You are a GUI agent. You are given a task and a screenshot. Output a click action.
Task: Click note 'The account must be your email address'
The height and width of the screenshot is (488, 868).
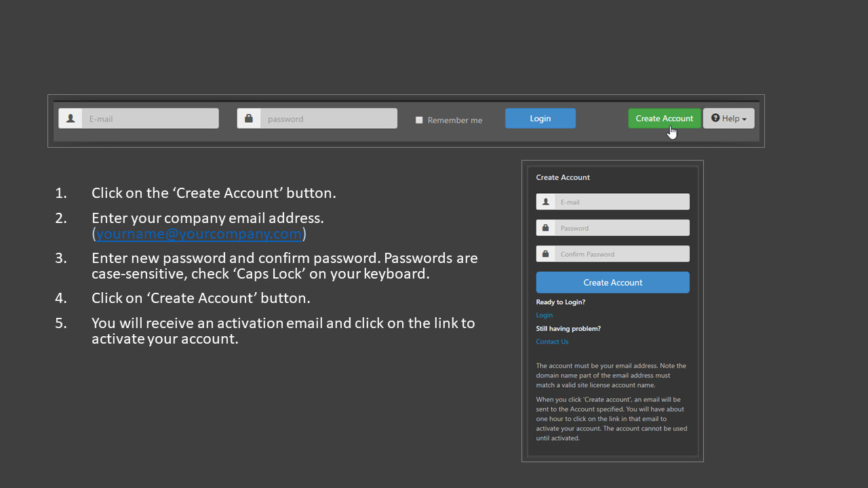pos(595,366)
